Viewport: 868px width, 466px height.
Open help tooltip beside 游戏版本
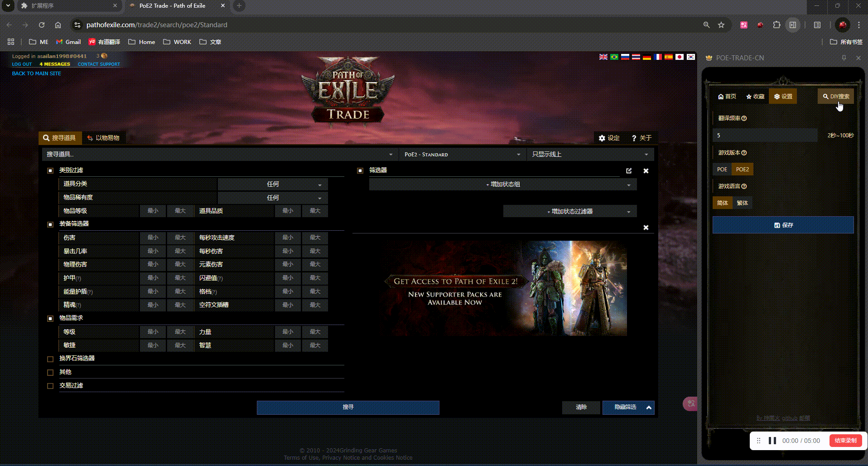[x=744, y=153]
